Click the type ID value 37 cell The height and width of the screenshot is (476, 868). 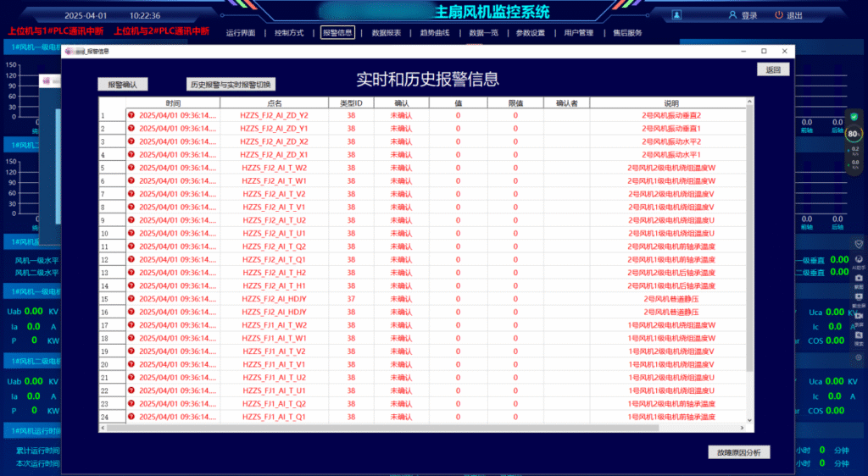351,298
